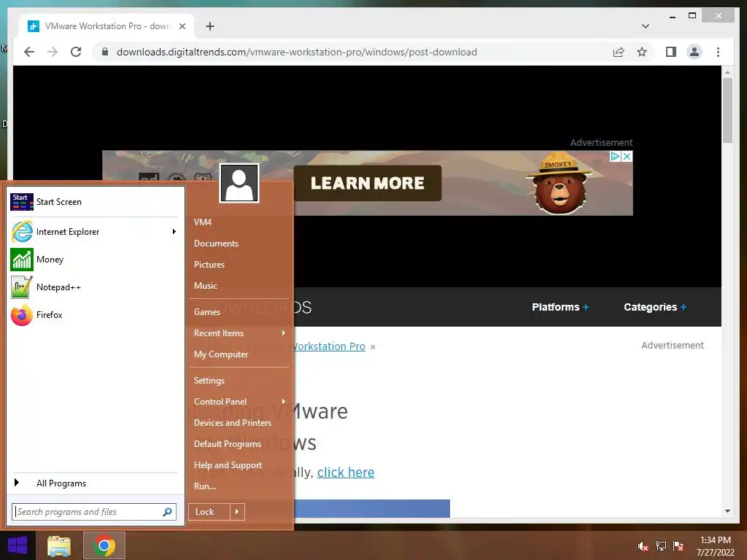The width and height of the screenshot is (747, 560).
Task: Bookmark this page with star icon
Action: click(x=642, y=52)
